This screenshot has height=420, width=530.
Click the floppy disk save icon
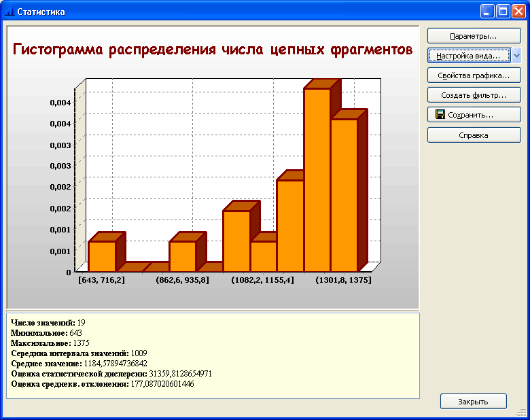[440, 115]
